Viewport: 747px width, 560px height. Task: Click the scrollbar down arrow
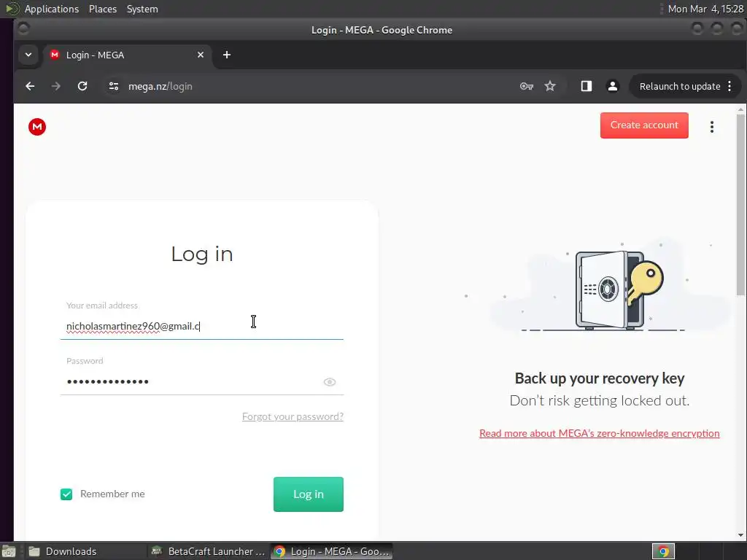pyautogui.click(x=740, y=535)
